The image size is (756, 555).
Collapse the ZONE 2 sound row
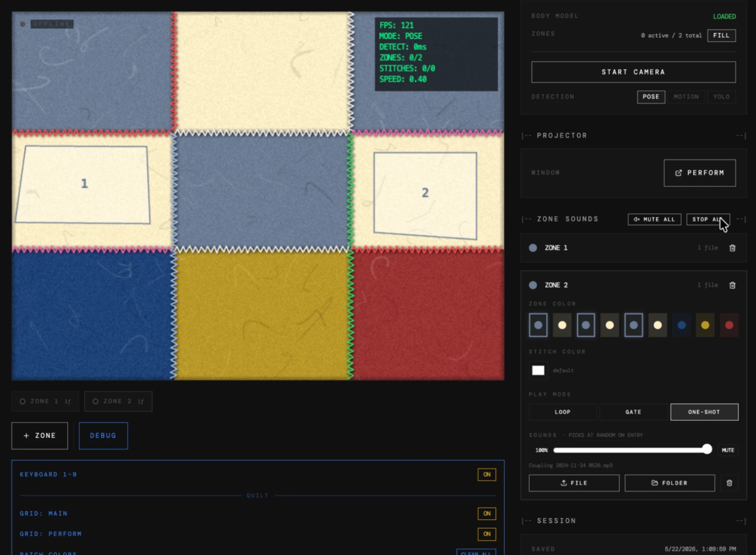[x=633, y=285]
